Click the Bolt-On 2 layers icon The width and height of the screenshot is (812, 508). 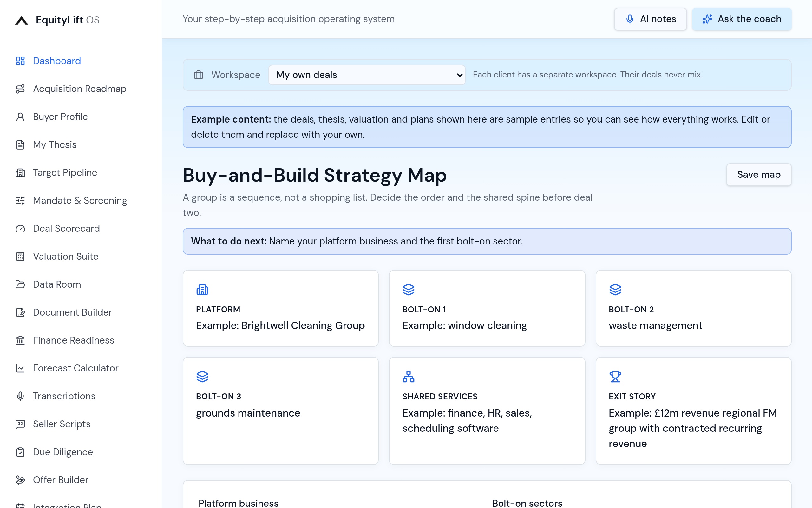click(615, 289)
